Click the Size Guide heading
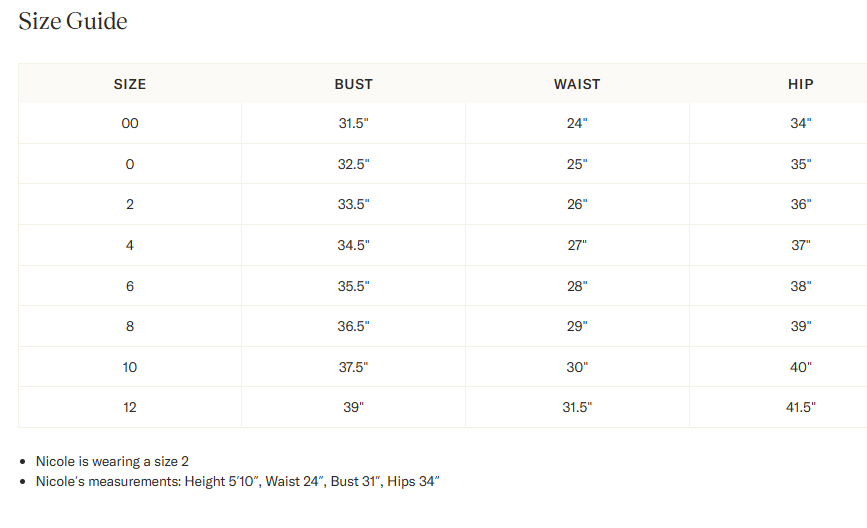Image resolution: width=867 pixels, height=528 pixels. (73, 21)
